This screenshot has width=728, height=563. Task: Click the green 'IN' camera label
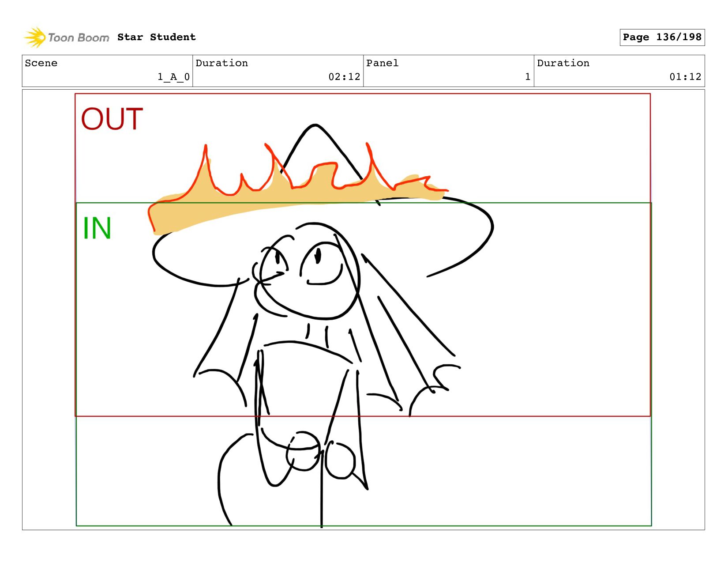[97, 228]
